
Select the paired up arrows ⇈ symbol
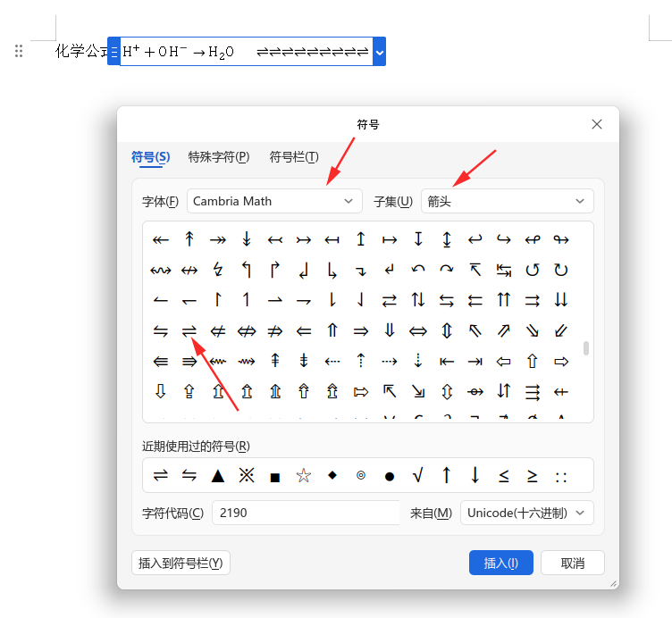click(504, 300)
